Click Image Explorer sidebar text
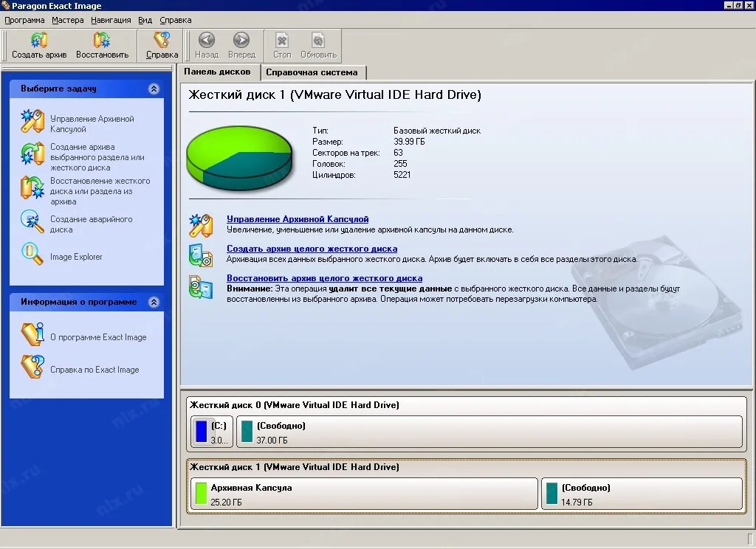The height and width of the screenshot is (549, 756). [x=76, y=257]
